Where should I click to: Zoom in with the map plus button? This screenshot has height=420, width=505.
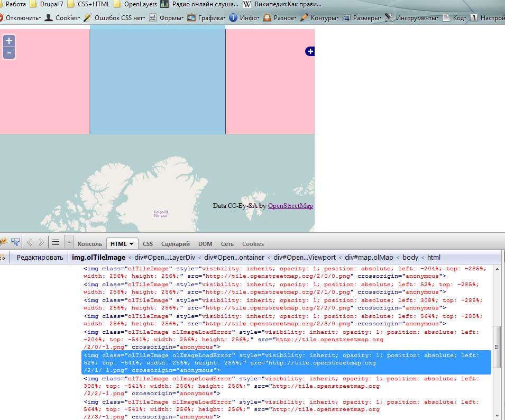[9, 41]
